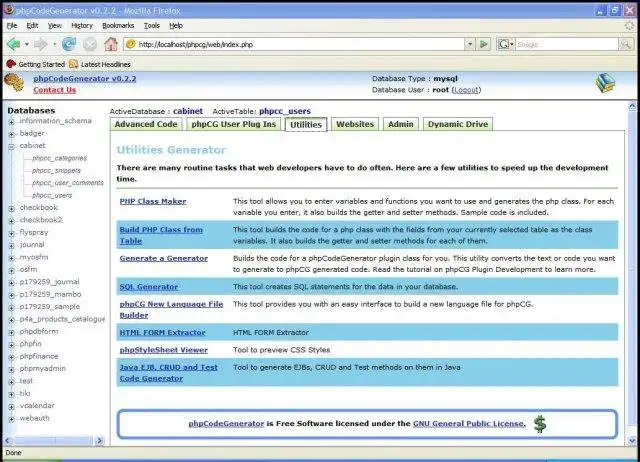Click the Databases panel scroll-right arrow
Viewport: 640px width, 462px height.
pyautogui.click(x=99, y=441)
